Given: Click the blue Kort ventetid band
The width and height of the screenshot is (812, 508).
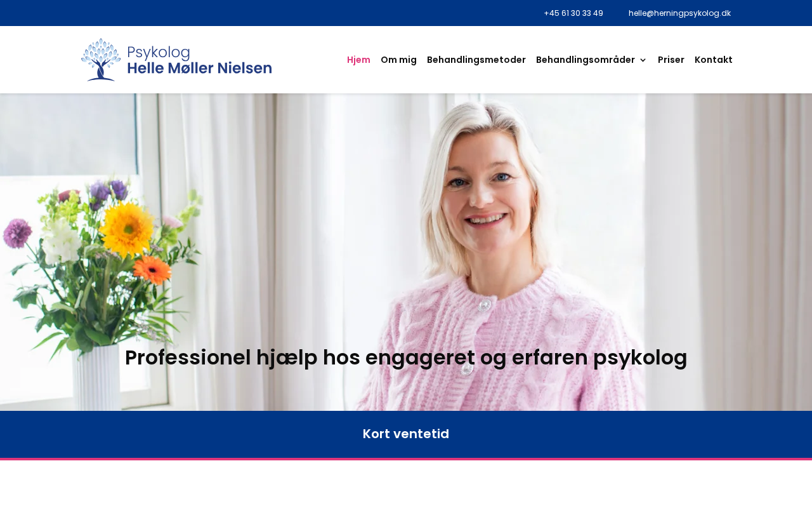Looking at the screenshot, I should tap(406, 434).
